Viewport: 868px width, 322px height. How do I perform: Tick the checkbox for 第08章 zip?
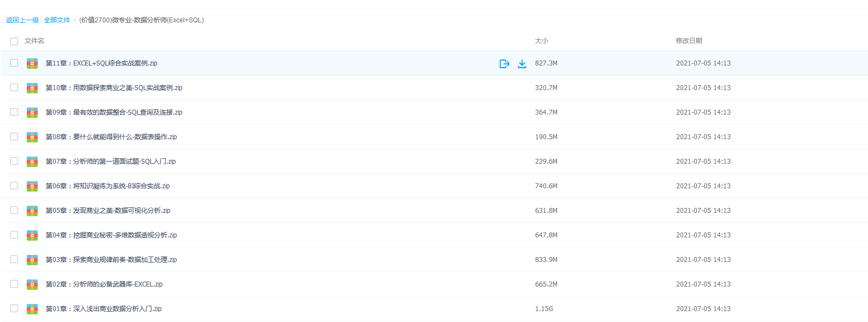coord(14,136)
